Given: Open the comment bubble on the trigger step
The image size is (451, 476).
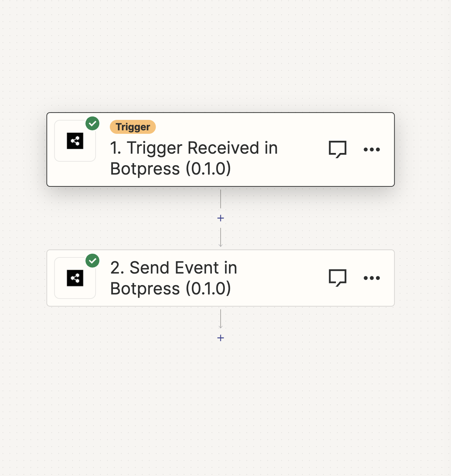Looking at the screenshot, I should [x=337, y=149].
